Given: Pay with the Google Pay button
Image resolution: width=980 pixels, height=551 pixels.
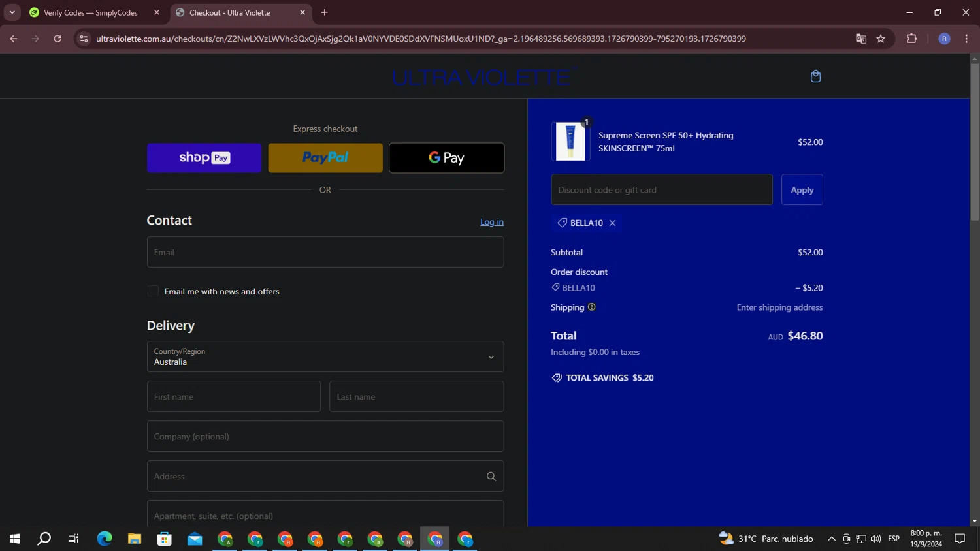Looking at the screenshot, I should 446,158.
